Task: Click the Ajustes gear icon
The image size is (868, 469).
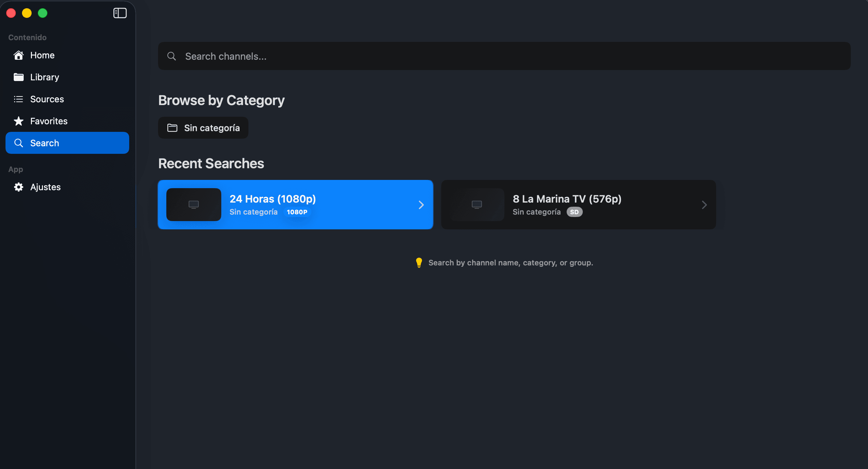Action: (19, 187)
